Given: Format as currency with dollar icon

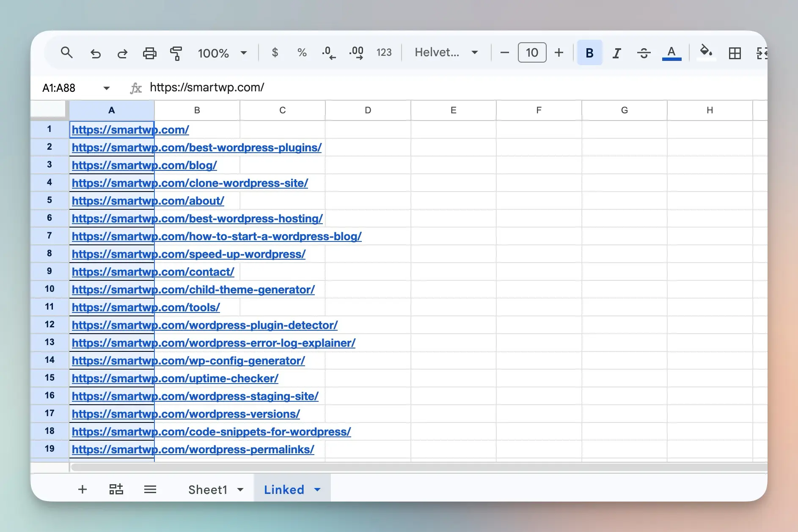Looking at the screenshot, I should [275, 53].
